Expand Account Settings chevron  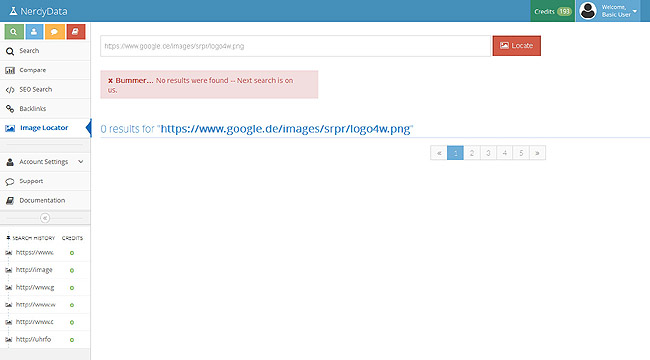tap(80, 161)
